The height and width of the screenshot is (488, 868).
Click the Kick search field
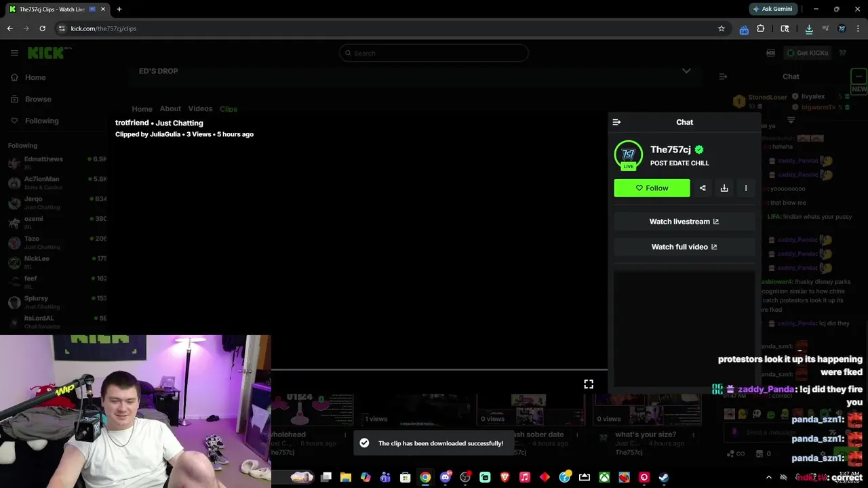point(434,53)
